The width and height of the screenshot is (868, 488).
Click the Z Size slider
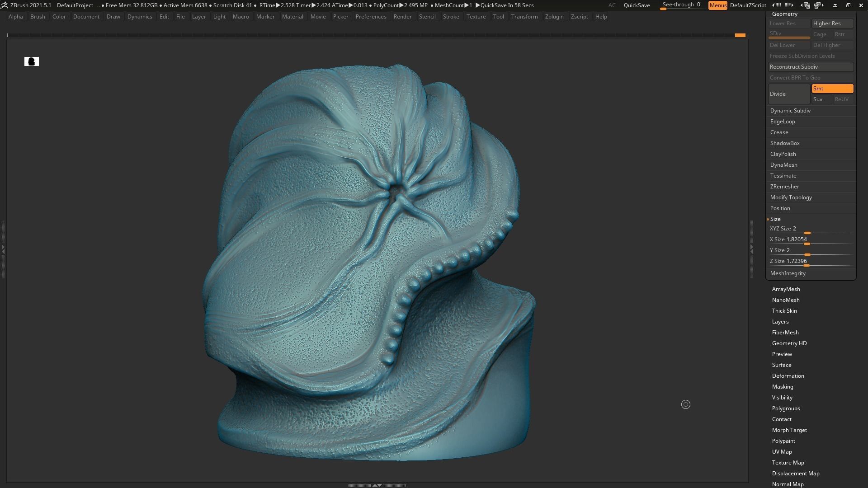811,262
